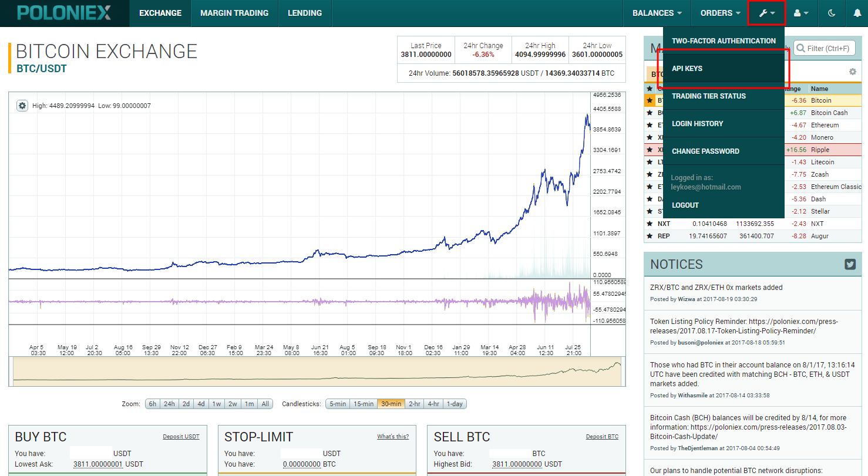Set chart zoom to 2d
The height and width of the screenshot is (476, 868).
pyautogui.click(x=186, y=404)
